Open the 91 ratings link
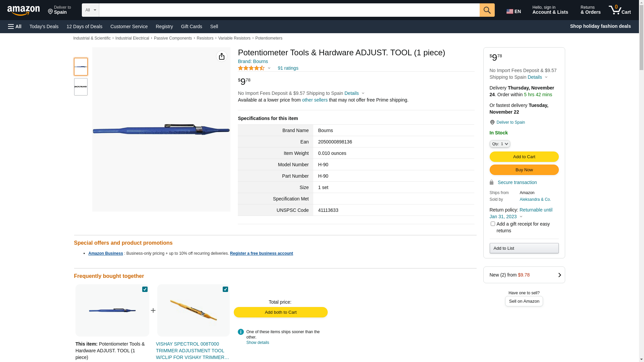Image resolution: width=644 pixels, height=362 pixels. pos(288,68)
